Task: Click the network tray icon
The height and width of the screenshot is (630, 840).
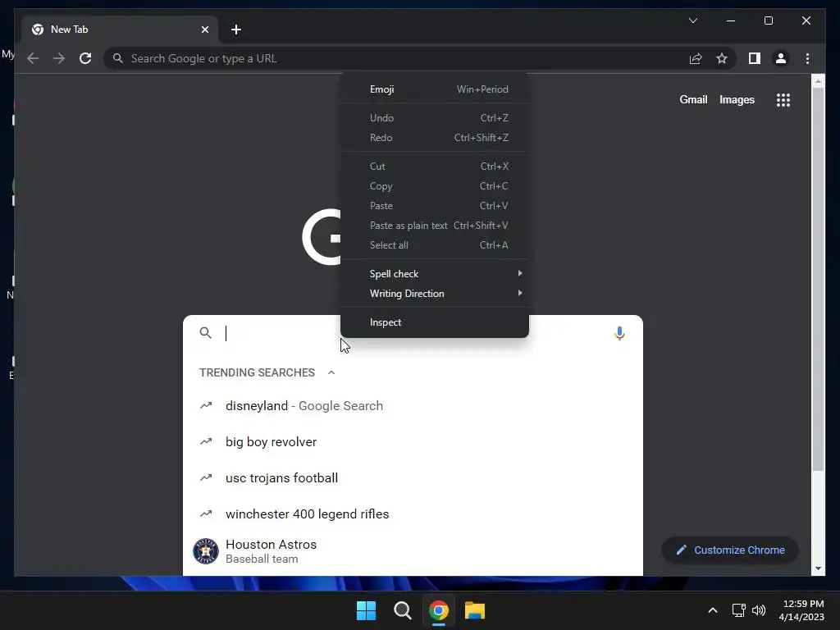Action: tap(739, 610)
